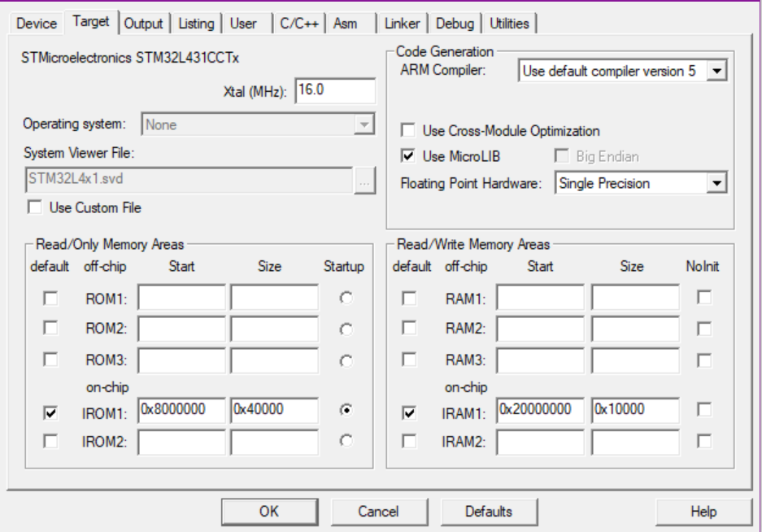Image resolution: width=762 pixels, height=532 pixels.
Task: Go to the Utilities tab
Action: pos(509,24)
